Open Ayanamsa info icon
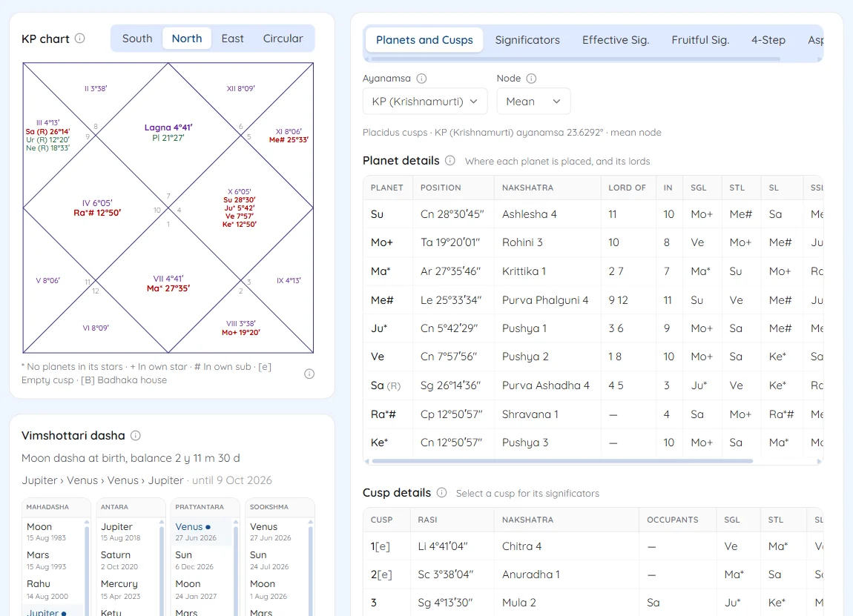This screenshot has height=616, width=853. pos(421,79)
